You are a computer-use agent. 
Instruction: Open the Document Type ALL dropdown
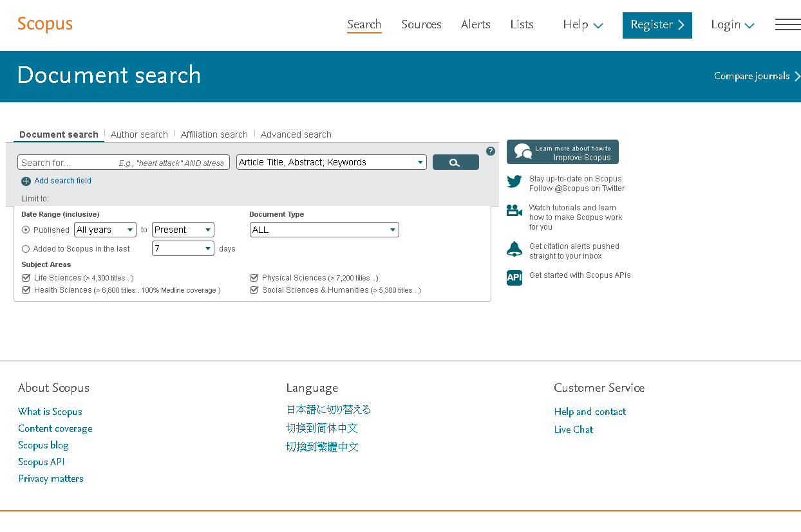point(325,230)
